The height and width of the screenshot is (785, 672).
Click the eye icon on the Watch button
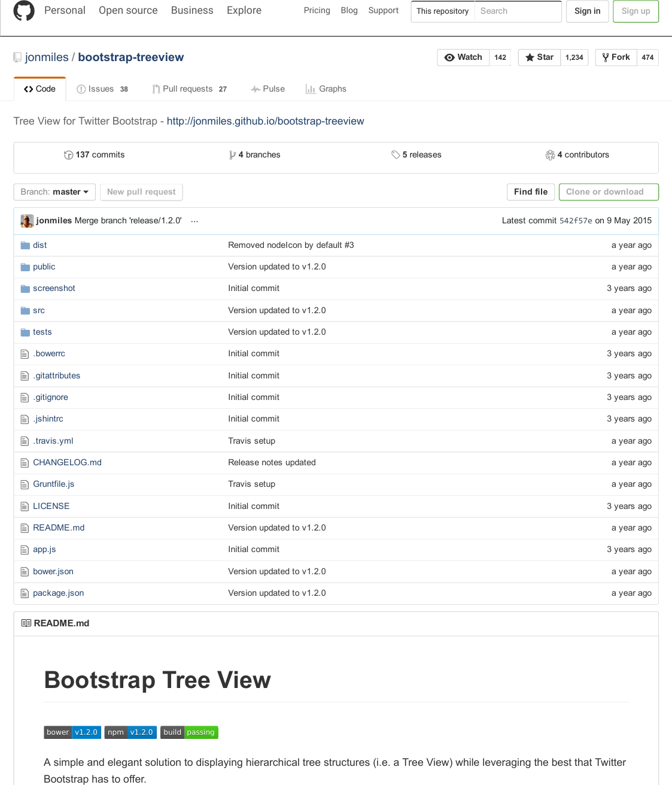[450, 57]
